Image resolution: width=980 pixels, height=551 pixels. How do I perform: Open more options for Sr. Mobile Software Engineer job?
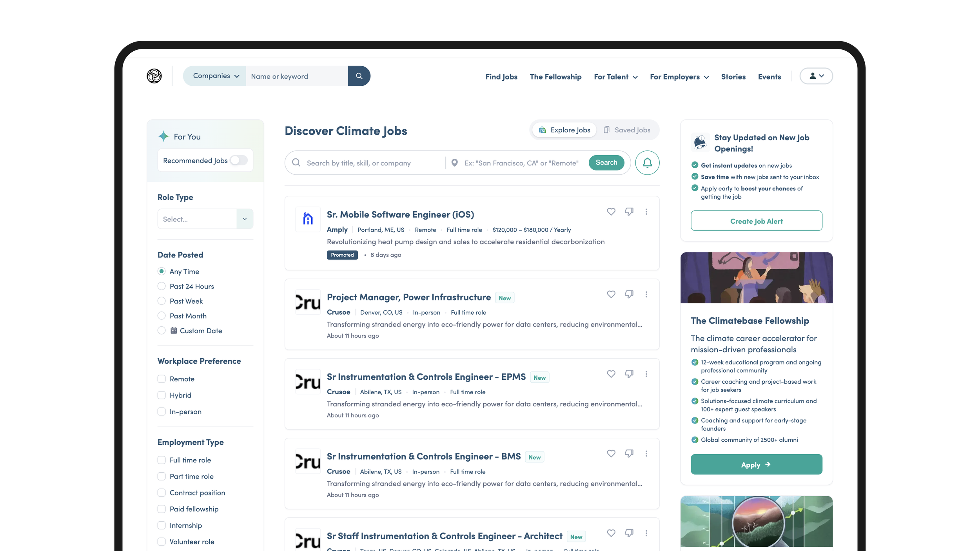point(646,212)
